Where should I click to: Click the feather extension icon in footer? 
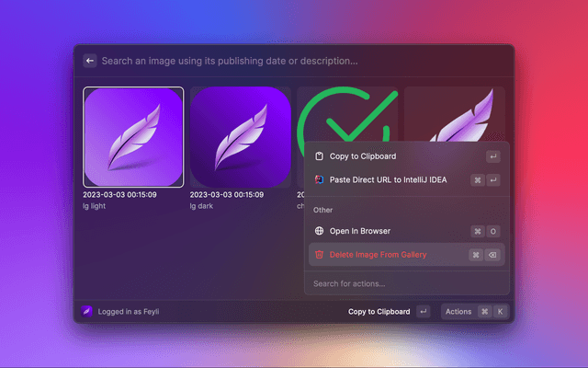click(86, 311)
